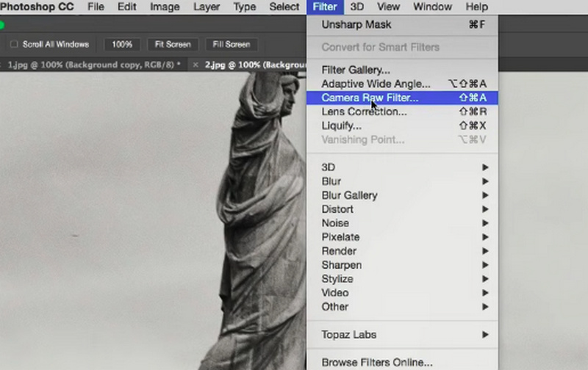Expand the Blur submenu
Screen dimensions: 588x370
coord(402,181)
